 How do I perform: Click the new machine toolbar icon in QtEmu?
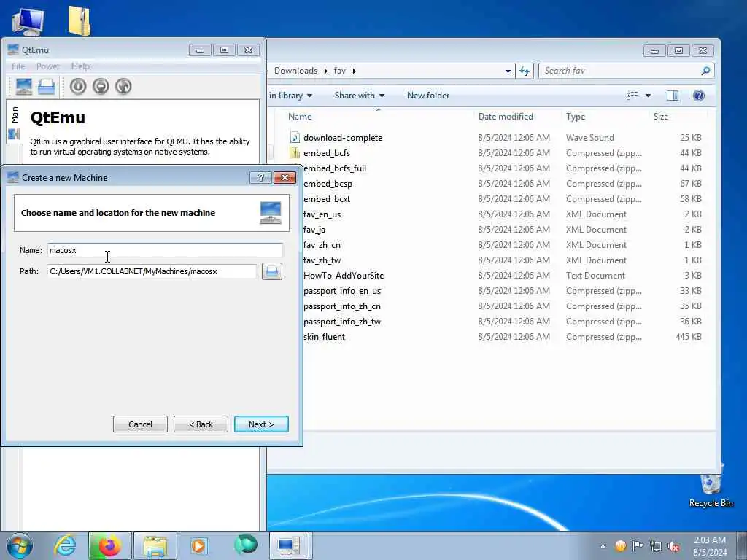tap(24, 86)
